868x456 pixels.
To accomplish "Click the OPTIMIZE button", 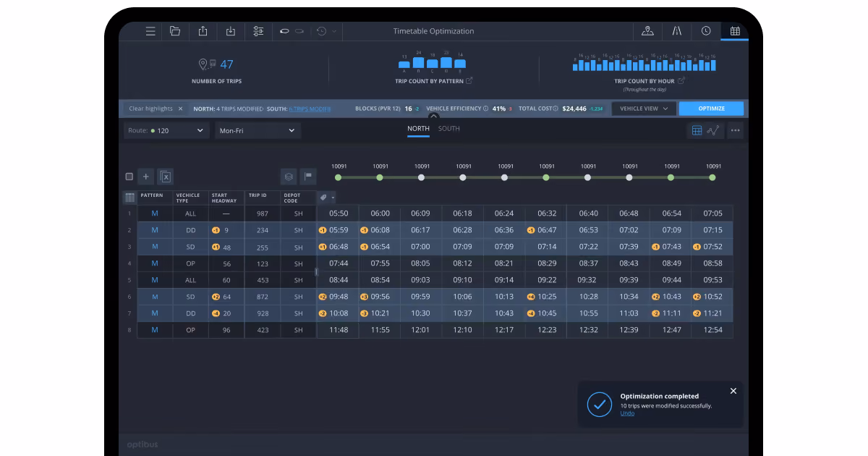I will point(711,109).
